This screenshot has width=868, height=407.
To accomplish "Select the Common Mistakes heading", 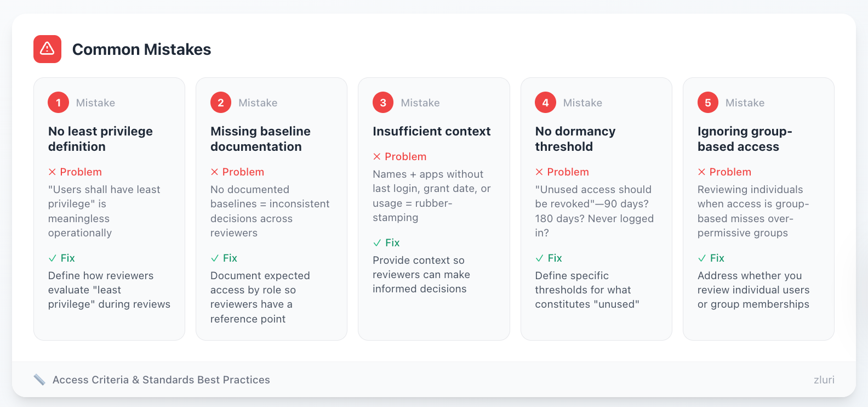I will pos(141,49).
